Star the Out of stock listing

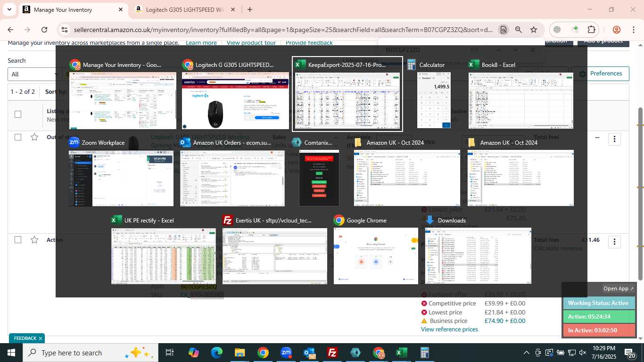(34, 137)
